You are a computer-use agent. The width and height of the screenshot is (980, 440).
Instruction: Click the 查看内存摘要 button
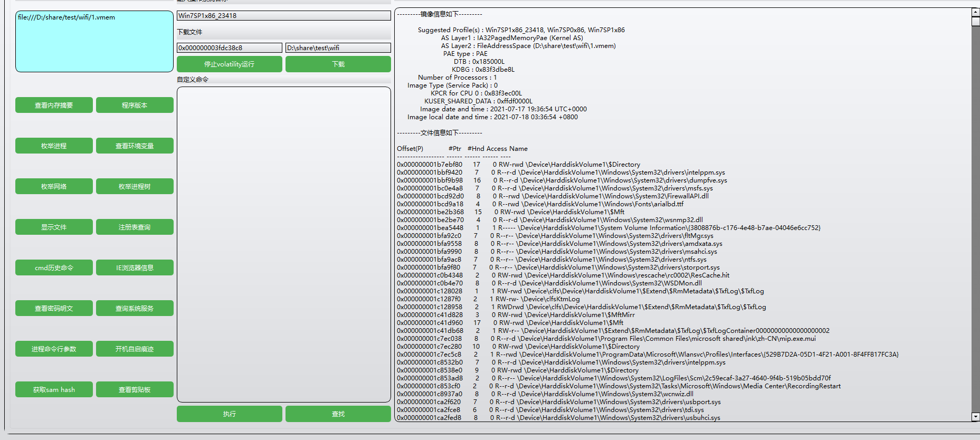pos(54,105)
